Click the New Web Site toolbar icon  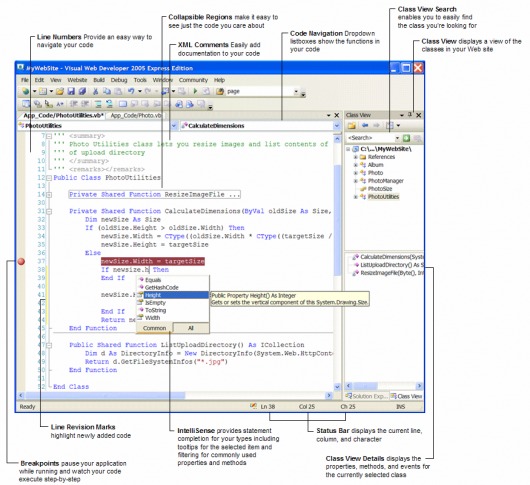click(x=25, y=91)
